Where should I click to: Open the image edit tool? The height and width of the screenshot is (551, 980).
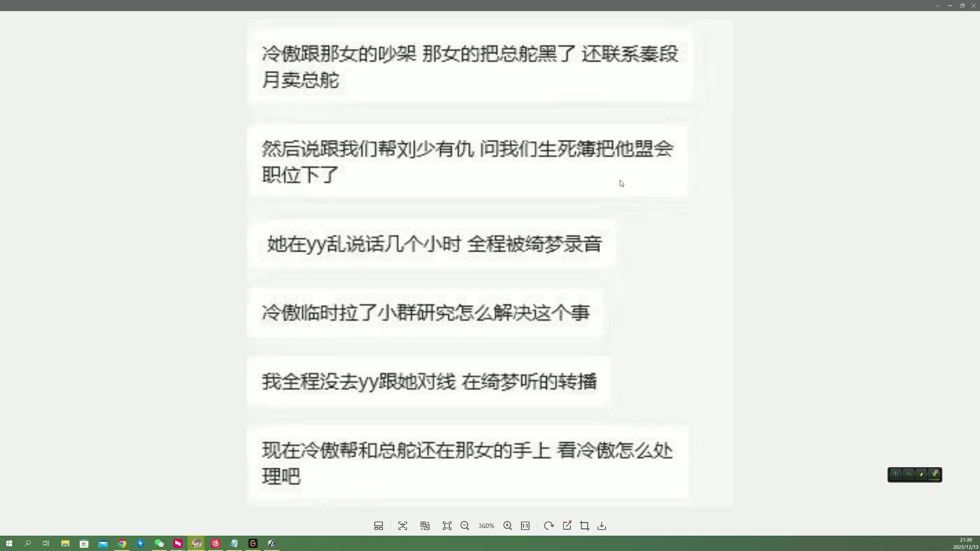click(567, 525)
